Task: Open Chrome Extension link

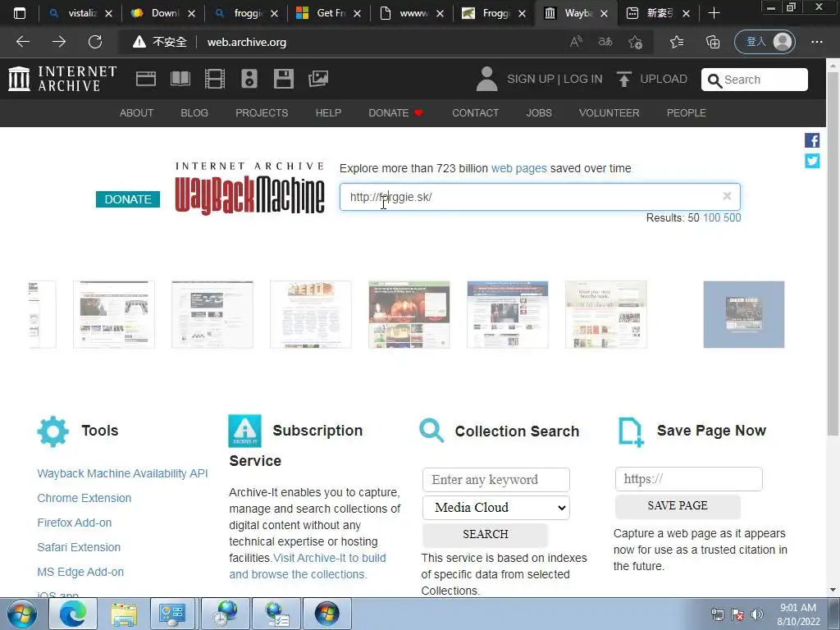Action: click(84, 498)
